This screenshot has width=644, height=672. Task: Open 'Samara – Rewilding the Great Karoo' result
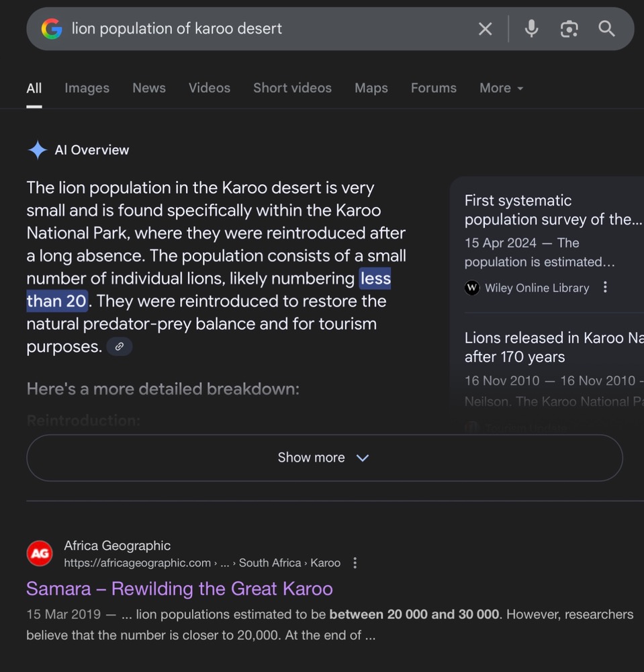tap(179, 589)
